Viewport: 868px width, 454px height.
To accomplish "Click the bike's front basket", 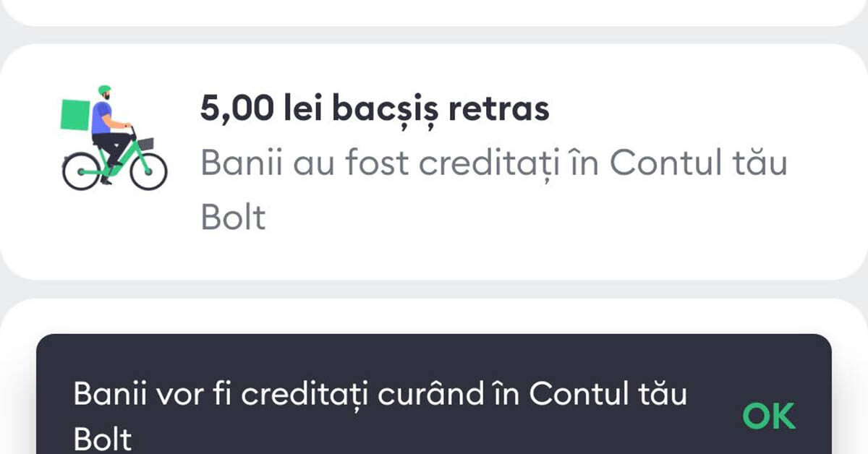I will click(145, 143).
